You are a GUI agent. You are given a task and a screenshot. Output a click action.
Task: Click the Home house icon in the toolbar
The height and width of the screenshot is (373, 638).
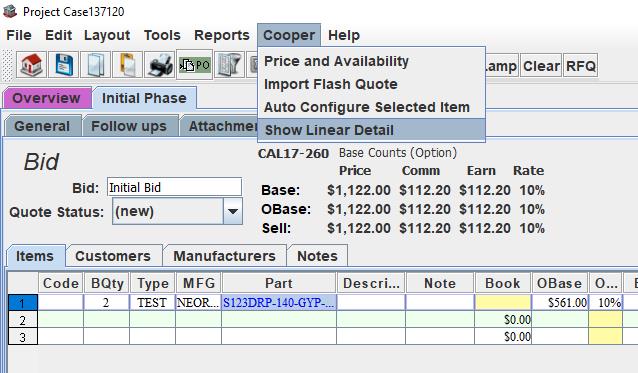point(31,65)
